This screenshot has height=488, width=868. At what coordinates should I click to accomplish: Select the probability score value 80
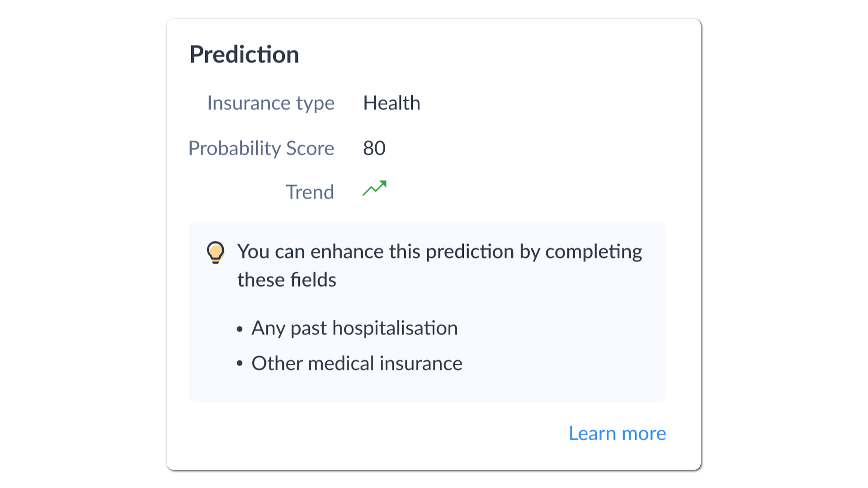tap(374, 148)
